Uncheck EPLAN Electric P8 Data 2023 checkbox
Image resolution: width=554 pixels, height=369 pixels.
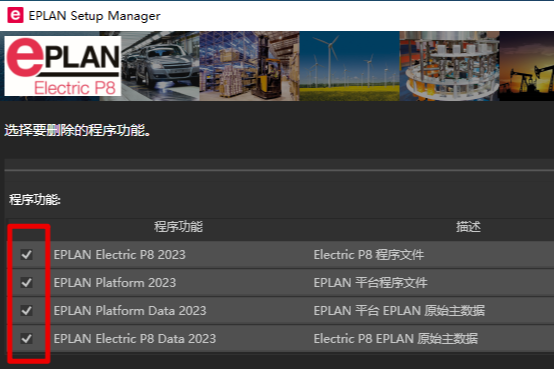[26, 338]
